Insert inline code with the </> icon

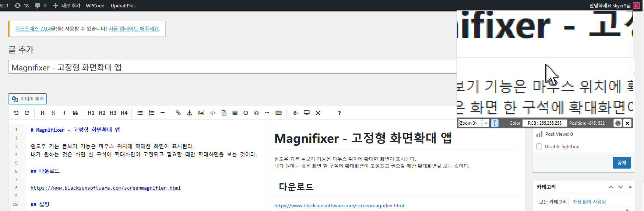tap(213, 113)
